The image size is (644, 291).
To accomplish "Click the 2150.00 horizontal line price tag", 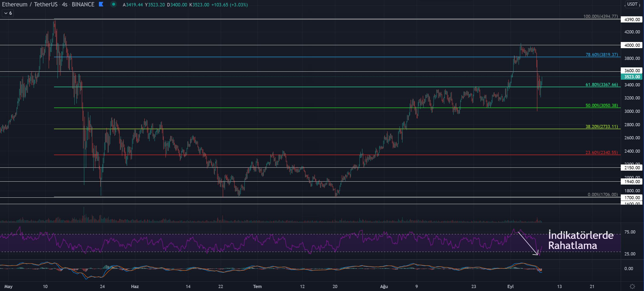I will pos(632,168).
